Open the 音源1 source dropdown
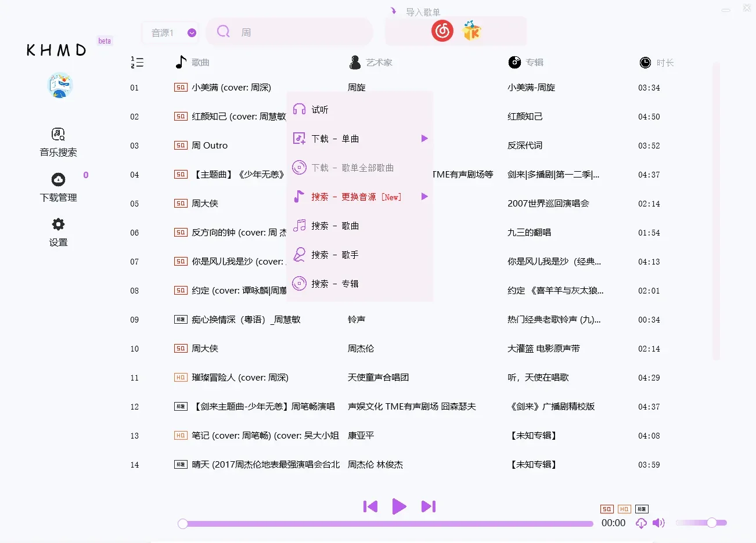Screen dimensions: 756x543 [170, 32]
